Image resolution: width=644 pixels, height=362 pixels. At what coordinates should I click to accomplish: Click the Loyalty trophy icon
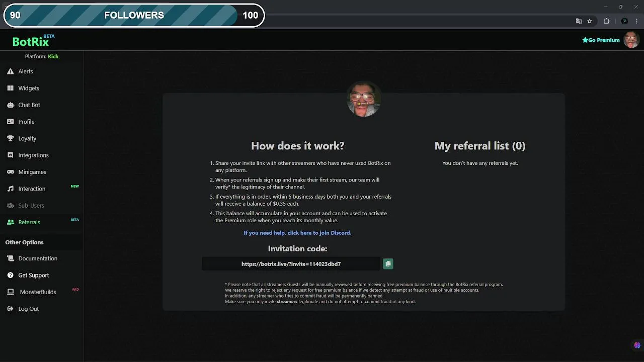click(x=10, y=138)
